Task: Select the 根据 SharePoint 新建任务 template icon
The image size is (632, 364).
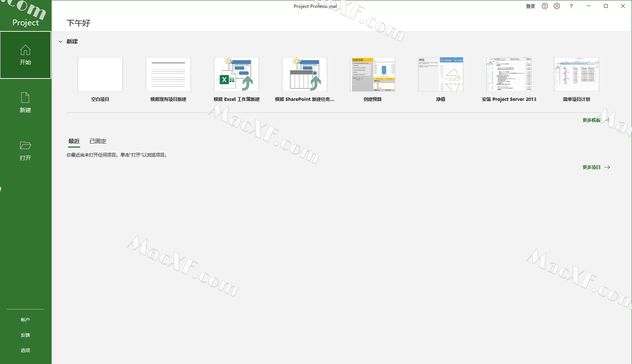Action: point(305,74)
